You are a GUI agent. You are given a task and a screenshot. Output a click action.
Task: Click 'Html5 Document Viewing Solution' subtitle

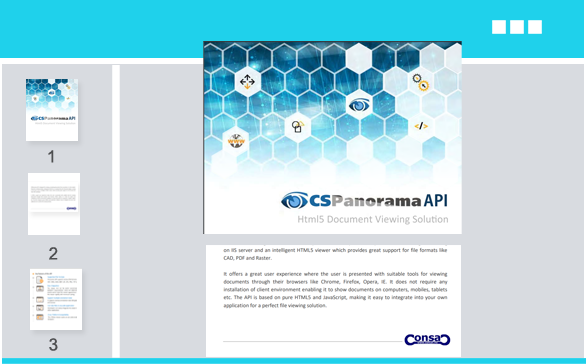pyautogui.click(x=373, y=219)
